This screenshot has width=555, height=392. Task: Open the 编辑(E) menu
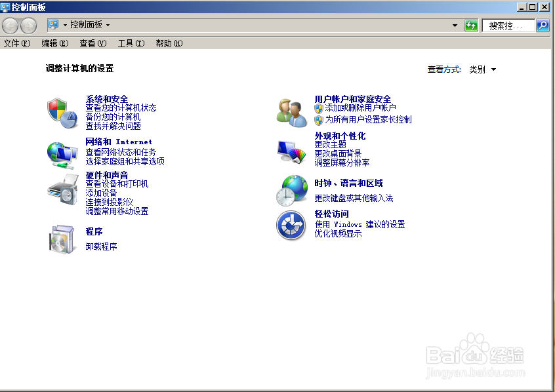tap(55, 43)
